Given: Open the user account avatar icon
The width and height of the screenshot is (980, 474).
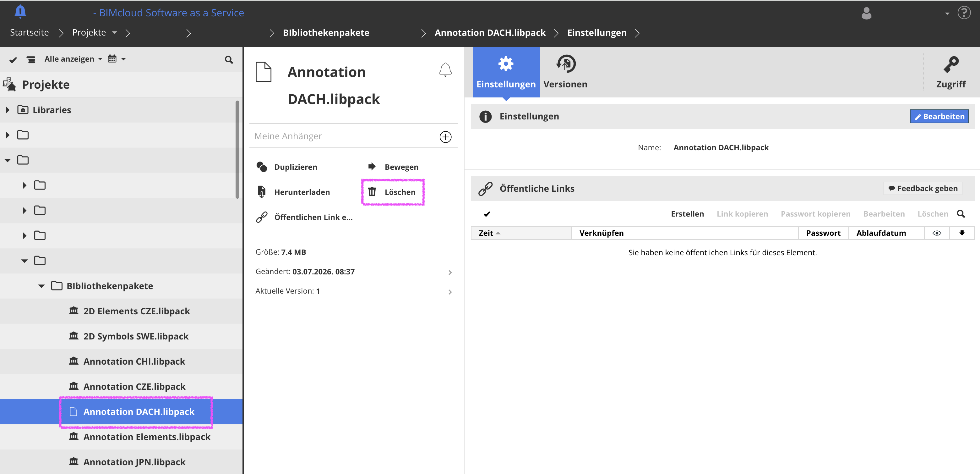Looking at the screenshot, I should point(866,13).
